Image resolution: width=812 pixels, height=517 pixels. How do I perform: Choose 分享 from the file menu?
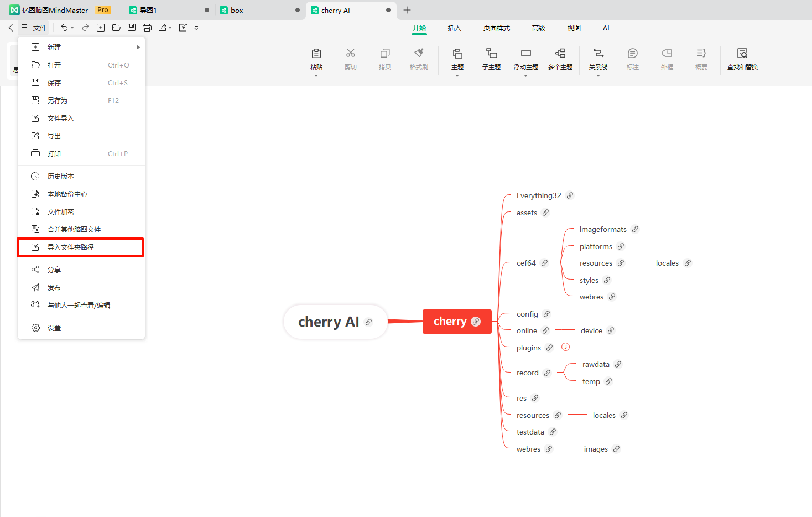click(x=81, y=270)
